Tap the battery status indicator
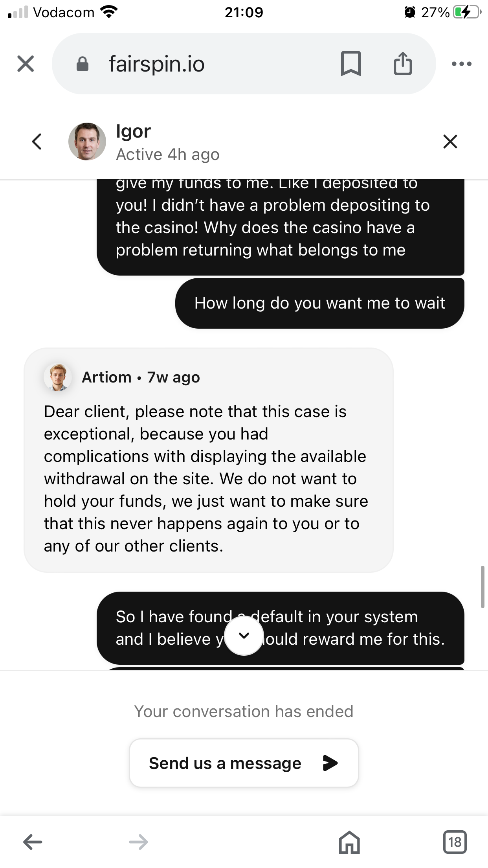Viewport: 488px width, 868px height. point(466,13)
